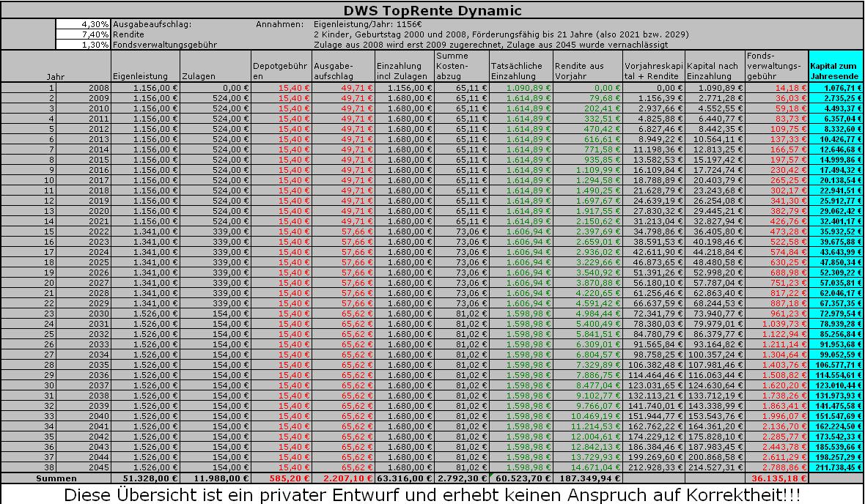Click the Ausgabeaufschlag total '2.207,10 €'

(x=344, y=478)
